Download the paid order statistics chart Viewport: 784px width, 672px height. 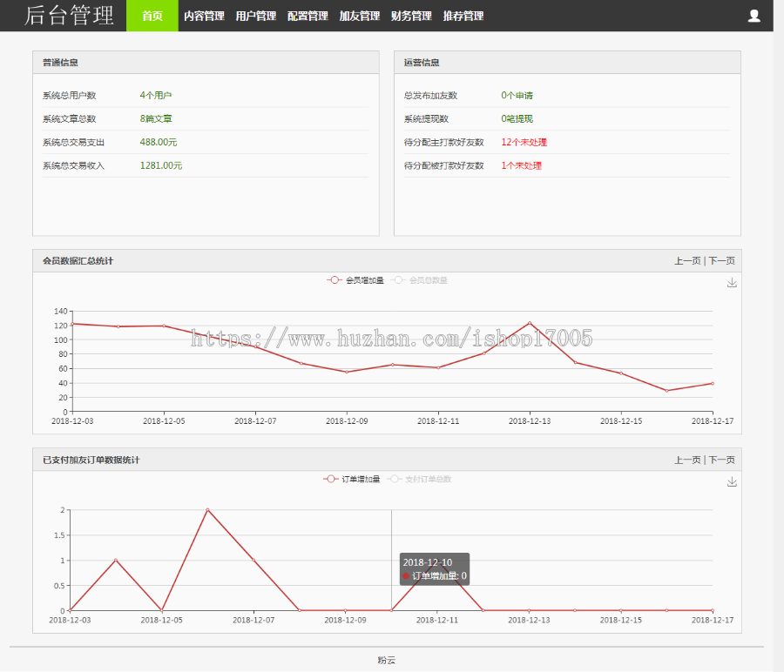tap(732, 481)
